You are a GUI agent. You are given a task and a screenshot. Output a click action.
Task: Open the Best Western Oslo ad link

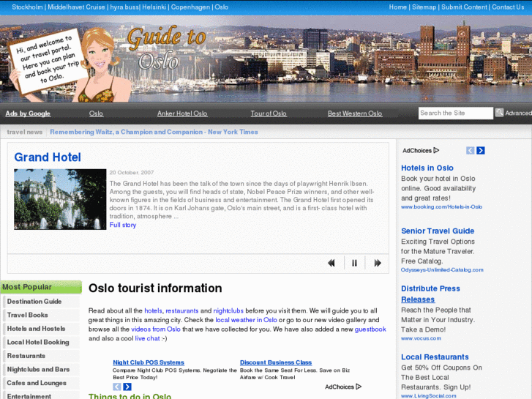tap(355, 113)
